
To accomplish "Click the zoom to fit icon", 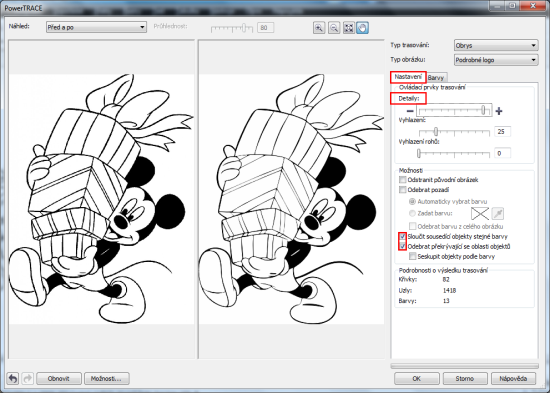I will [348, 28].
